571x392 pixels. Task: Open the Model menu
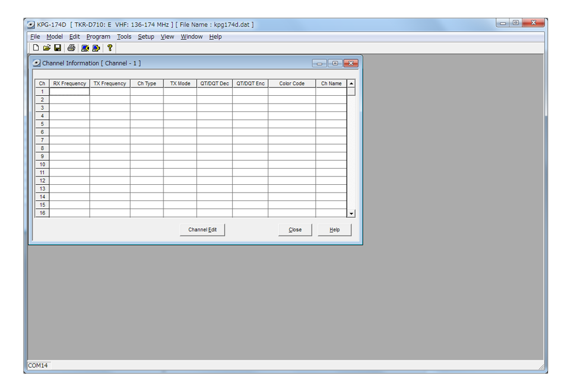point(54,37)
